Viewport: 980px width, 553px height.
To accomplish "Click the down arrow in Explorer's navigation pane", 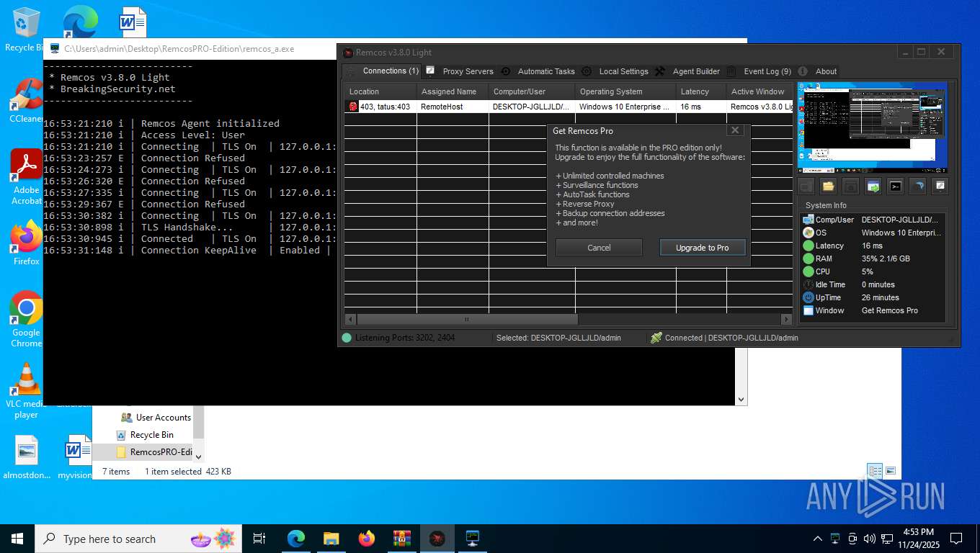I will [x=198, y=456].
